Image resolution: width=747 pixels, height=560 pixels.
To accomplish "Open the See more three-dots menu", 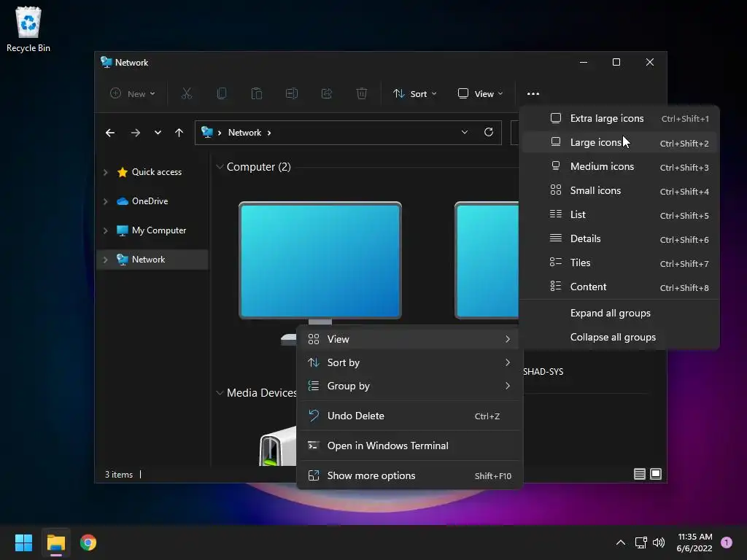I will tap(533, 94).
